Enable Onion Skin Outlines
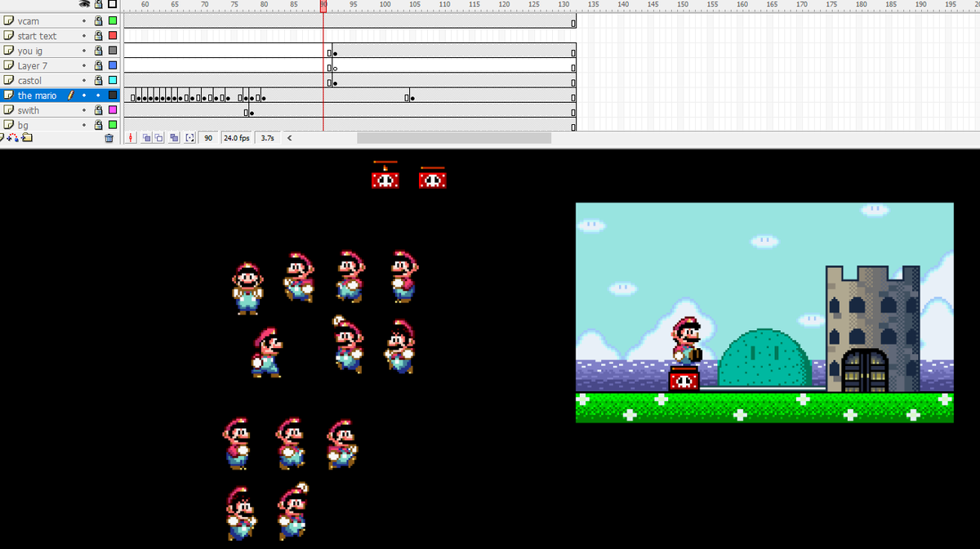The width and height of the screenshot is (980, 549). coord(159,138)
